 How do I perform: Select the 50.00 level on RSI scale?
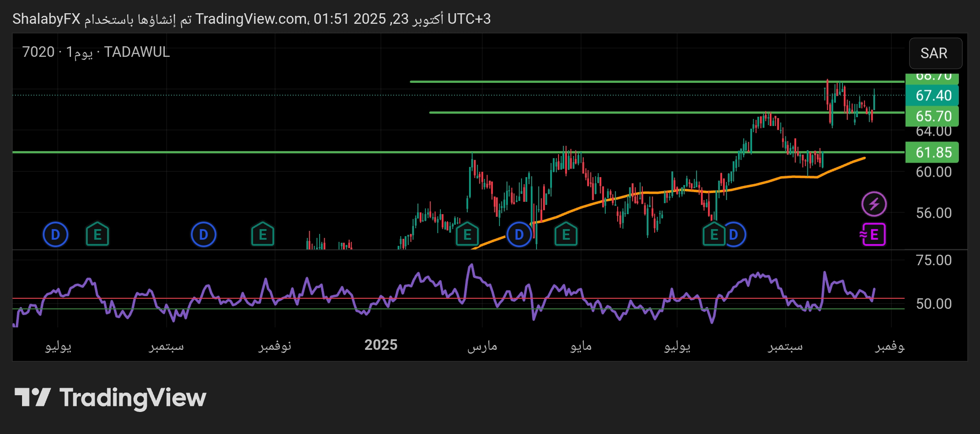click(934, 304)
